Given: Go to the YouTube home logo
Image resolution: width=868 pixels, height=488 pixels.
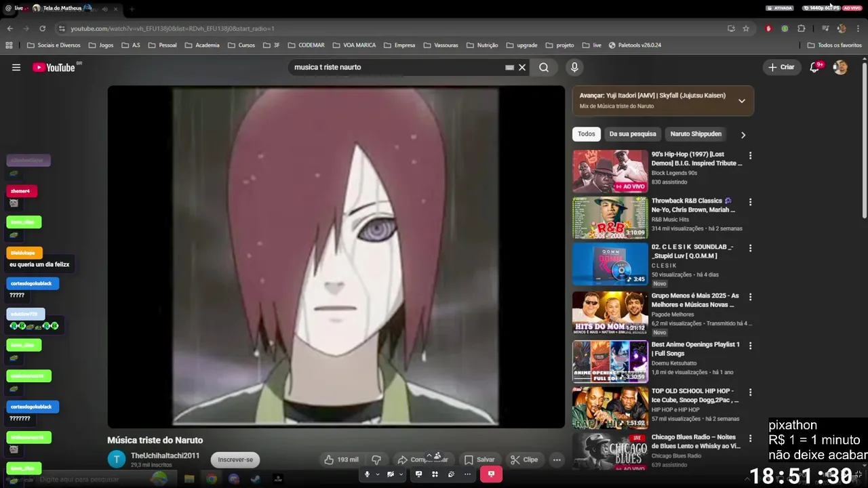Looking at the screenshot, I should (x=54, y=67).
